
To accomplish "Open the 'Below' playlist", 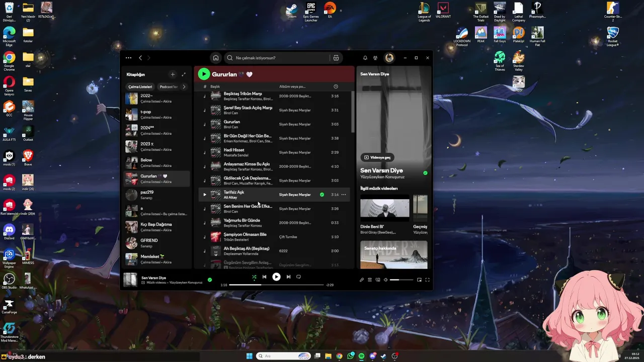I will pyautogui.click(x=157, y=162).
